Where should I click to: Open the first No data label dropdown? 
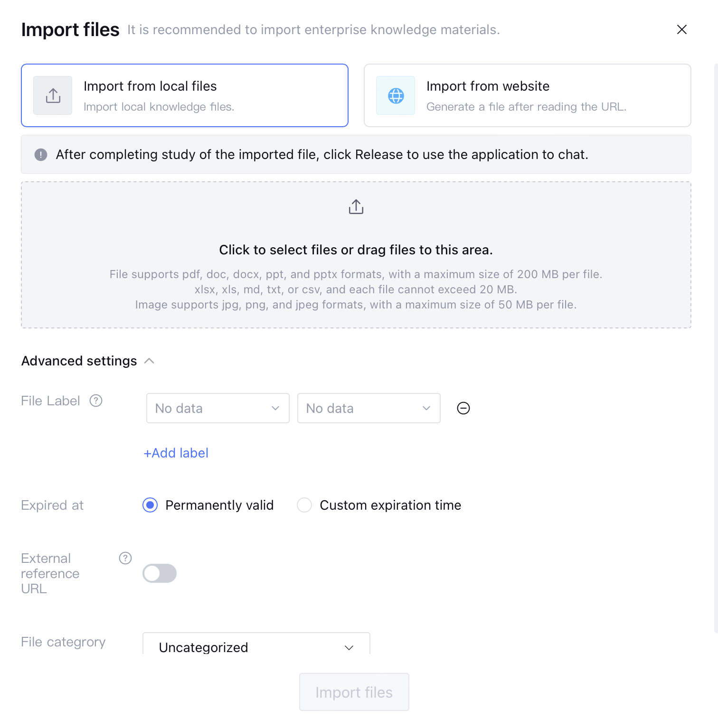[217, 408]
